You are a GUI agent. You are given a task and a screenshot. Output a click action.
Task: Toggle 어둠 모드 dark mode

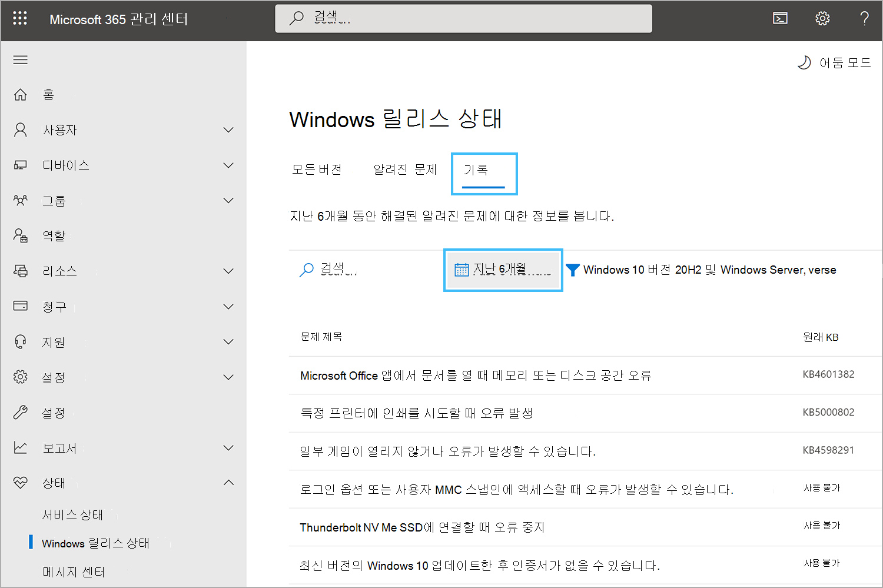click(x=834, y=62)
